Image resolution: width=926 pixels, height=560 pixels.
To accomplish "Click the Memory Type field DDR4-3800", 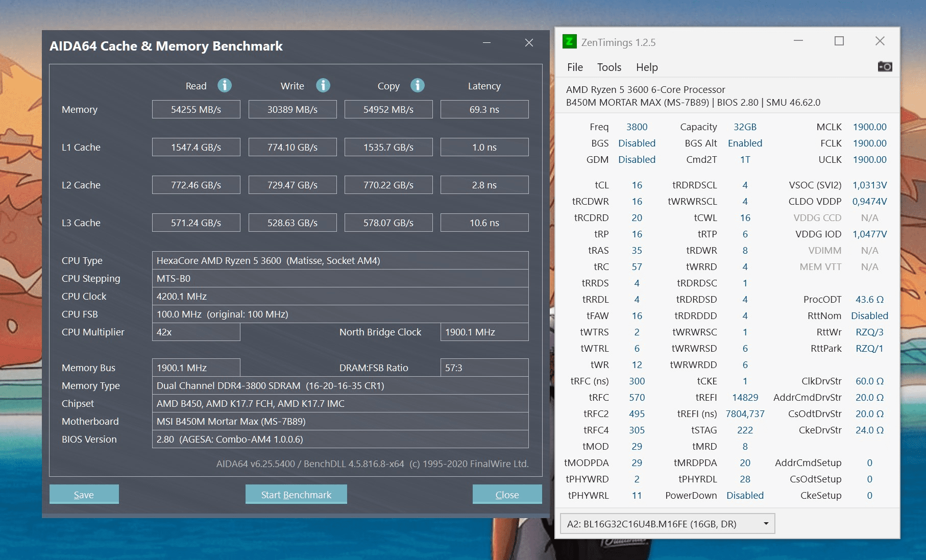I will click(340, 385).
